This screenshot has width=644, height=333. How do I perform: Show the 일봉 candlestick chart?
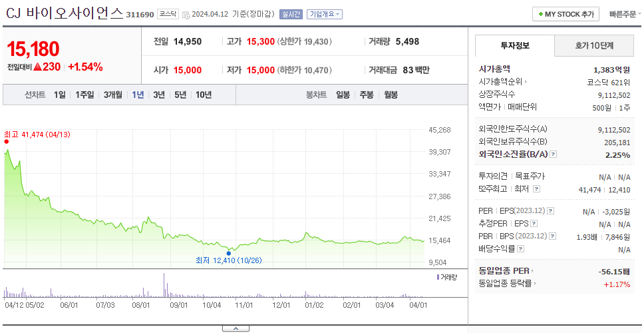coord(343,95)
